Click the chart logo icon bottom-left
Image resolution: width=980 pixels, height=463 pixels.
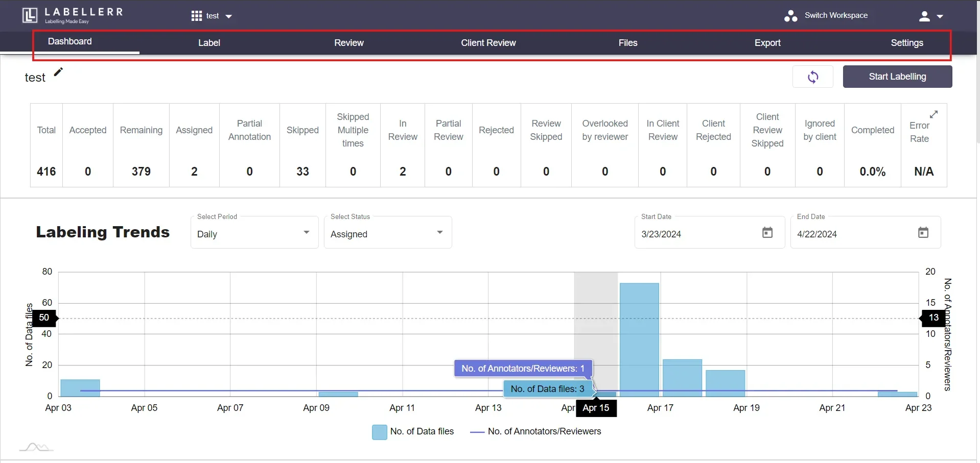coord(36,447)
